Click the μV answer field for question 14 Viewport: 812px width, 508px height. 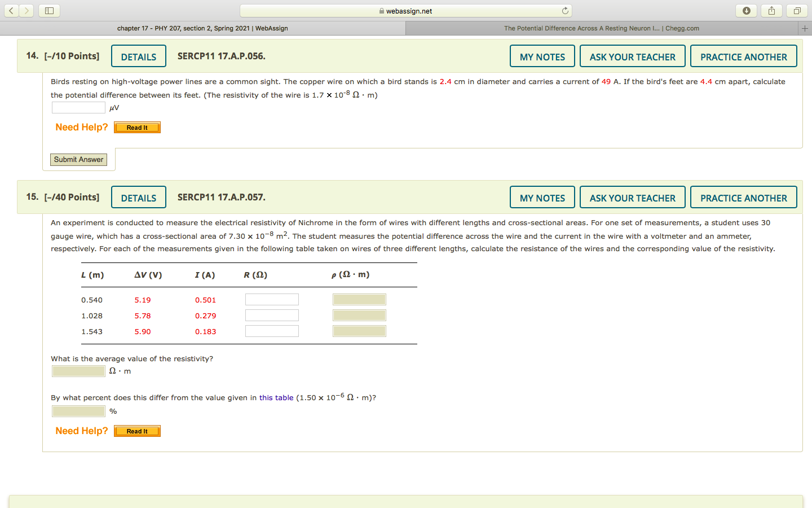coord(78,107)
